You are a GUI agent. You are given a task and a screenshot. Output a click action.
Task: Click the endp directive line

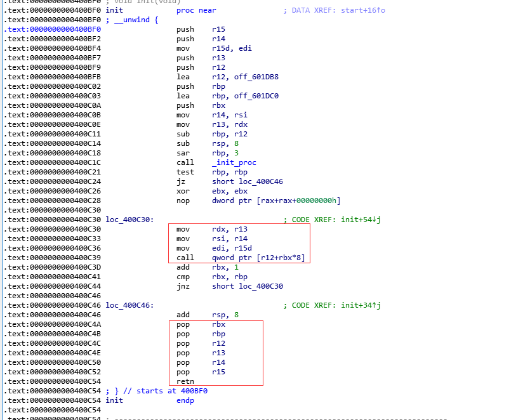pyautogui.click(x=185, y=400)
